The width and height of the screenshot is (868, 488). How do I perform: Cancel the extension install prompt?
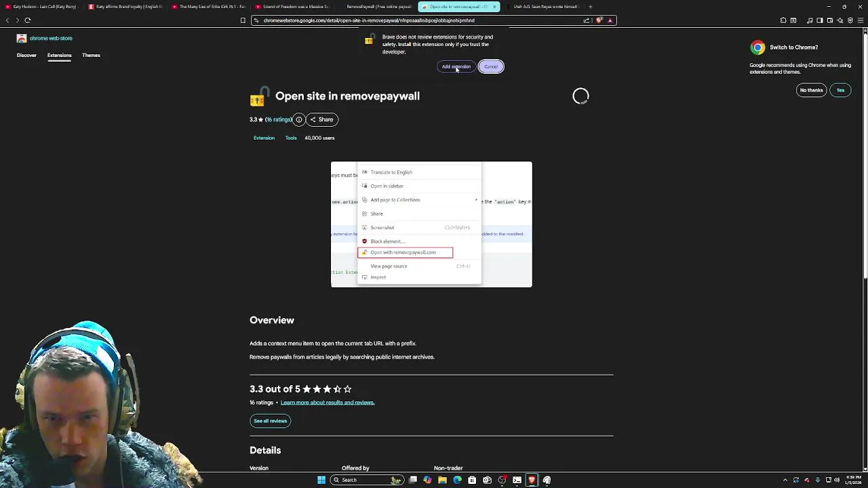491,66
